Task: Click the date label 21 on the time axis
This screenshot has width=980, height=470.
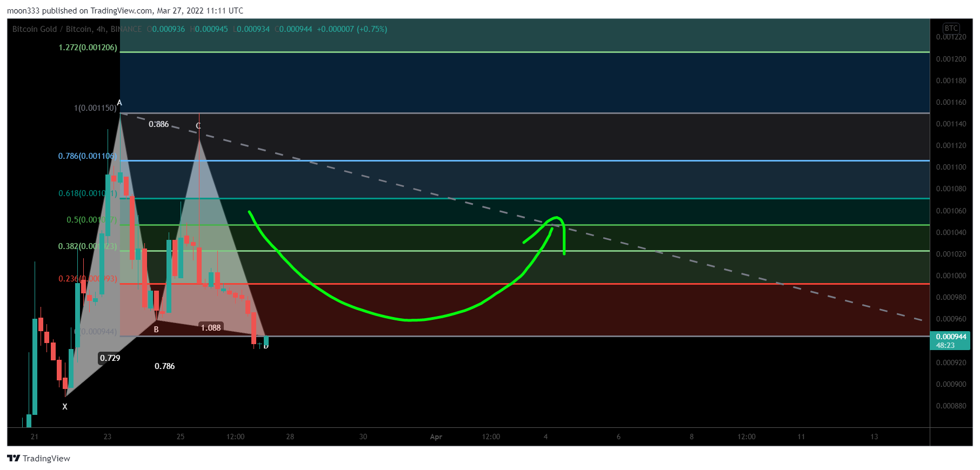Action: coord(35,437)
